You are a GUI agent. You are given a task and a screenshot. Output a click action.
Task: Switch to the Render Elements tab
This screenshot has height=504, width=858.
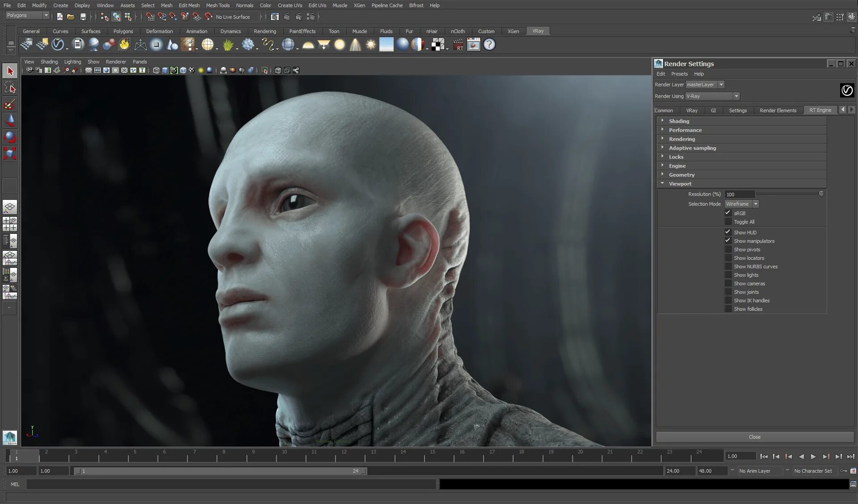[x=777, y=110]
